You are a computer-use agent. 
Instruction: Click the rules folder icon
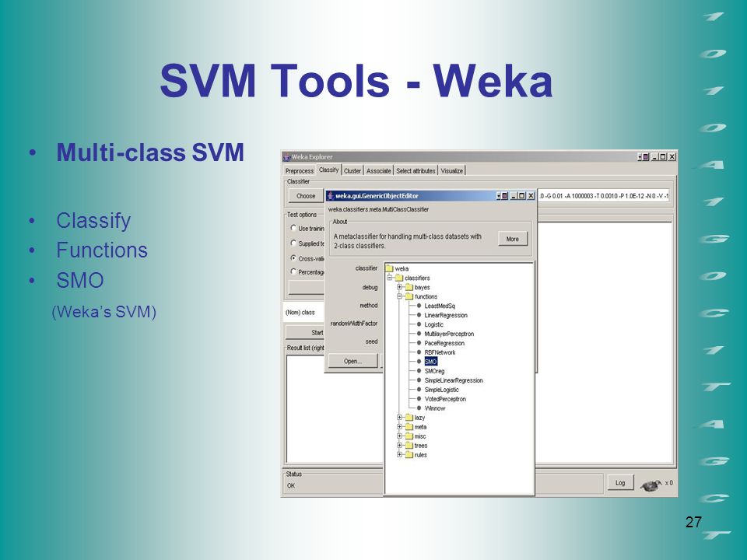(x=409, y=455)
